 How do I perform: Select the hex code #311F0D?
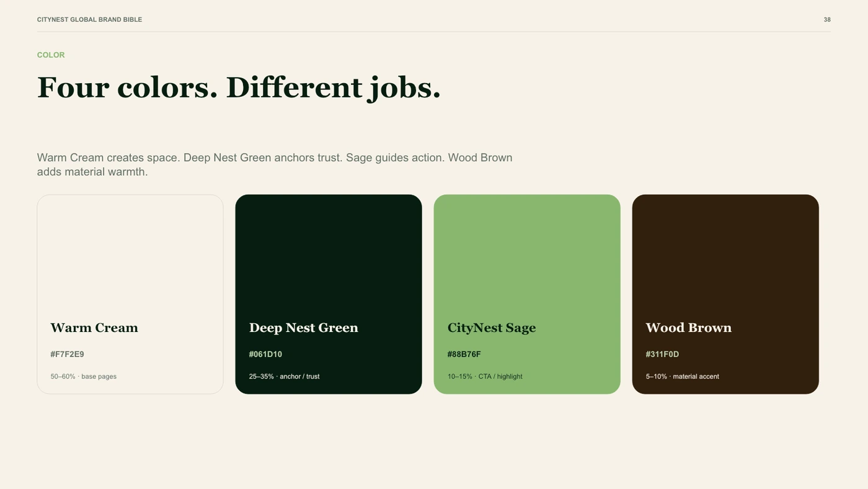662,354
